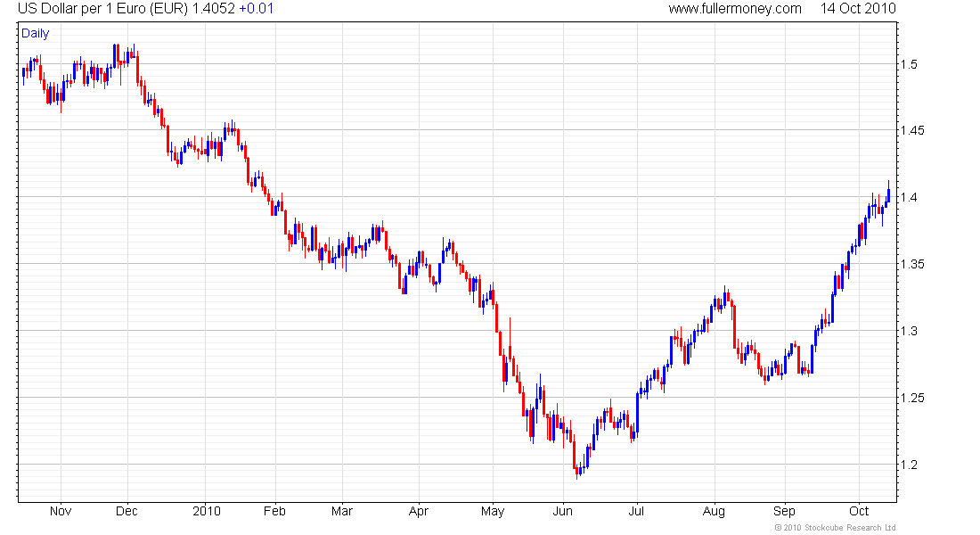Click the May month label on time axis
The height and width of the screenshot is (535, 980).
tap(493, 511)
